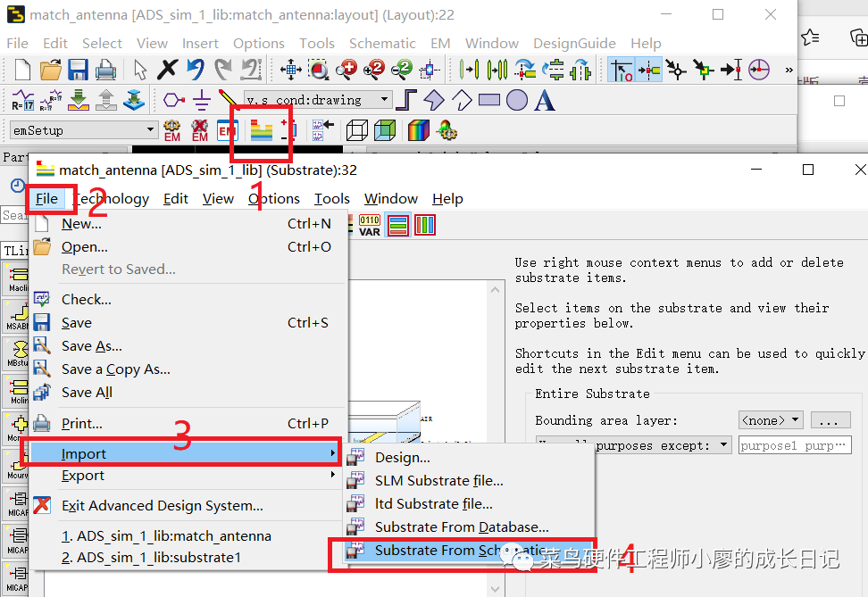The height and width of the screenshot is (597, 868).
Task: Choose Substrate From Schematic from Import submenu
Action: point(469,550)
